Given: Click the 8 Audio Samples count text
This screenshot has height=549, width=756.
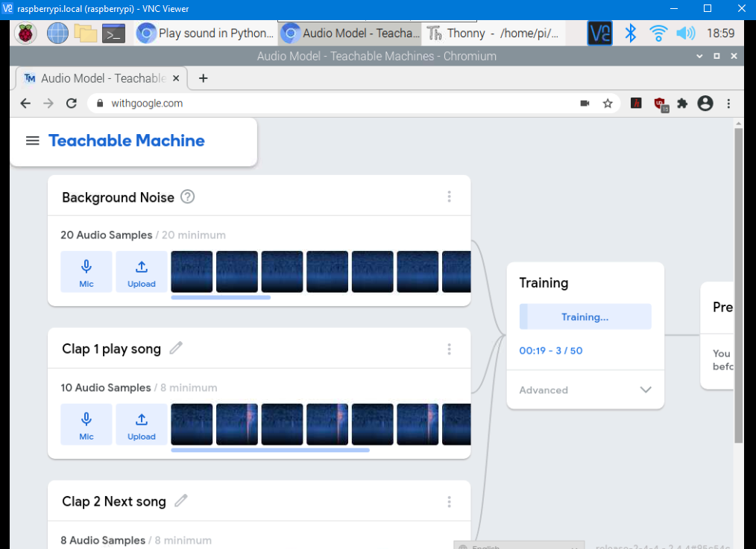Looking at the screenshot, I should coord(103,540).
